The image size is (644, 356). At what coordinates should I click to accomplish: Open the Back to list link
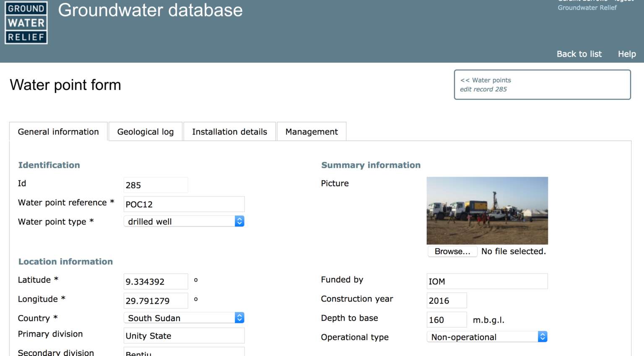click(x=579, y=54)
